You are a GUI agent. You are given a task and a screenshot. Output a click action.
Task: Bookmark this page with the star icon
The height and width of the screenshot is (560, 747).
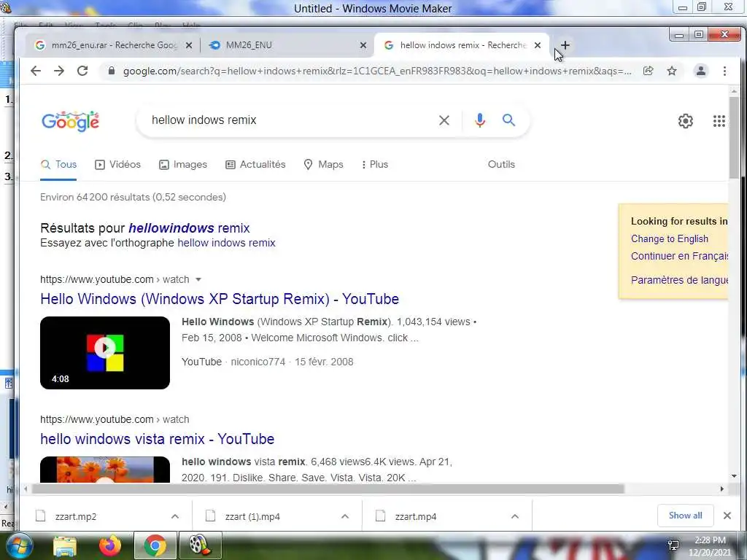672,71
